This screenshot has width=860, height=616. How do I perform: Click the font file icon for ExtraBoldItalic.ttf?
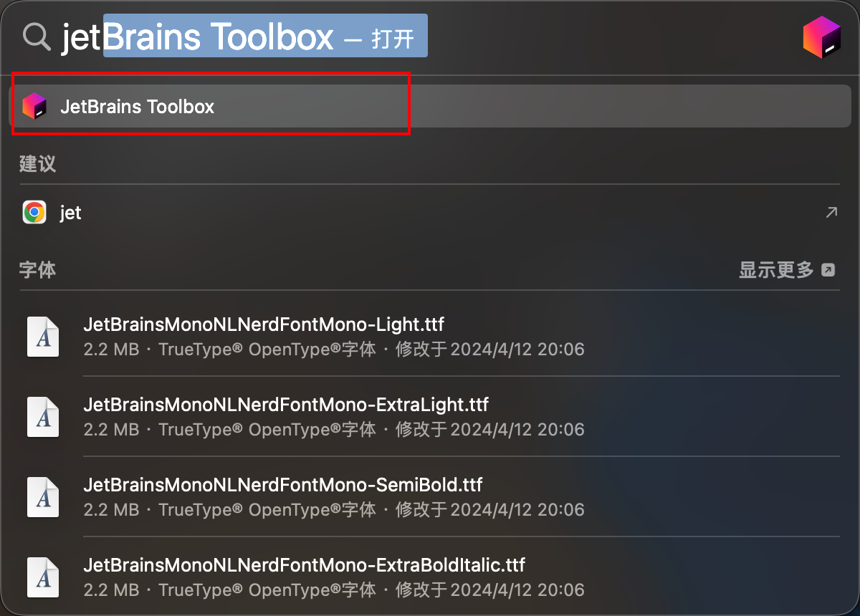point(42,577)
